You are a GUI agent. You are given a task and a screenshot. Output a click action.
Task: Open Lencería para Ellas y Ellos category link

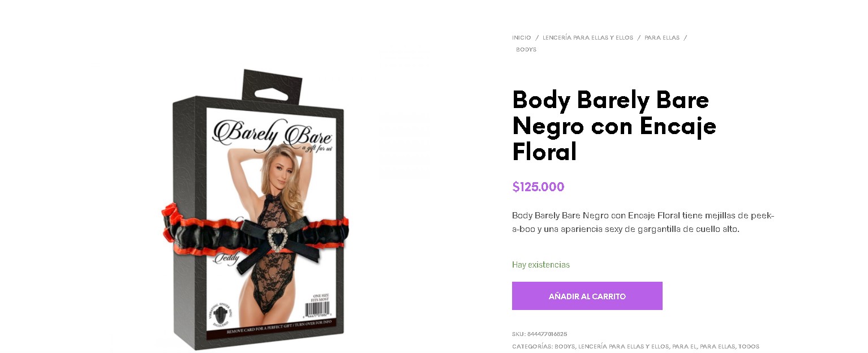[624, 346]
